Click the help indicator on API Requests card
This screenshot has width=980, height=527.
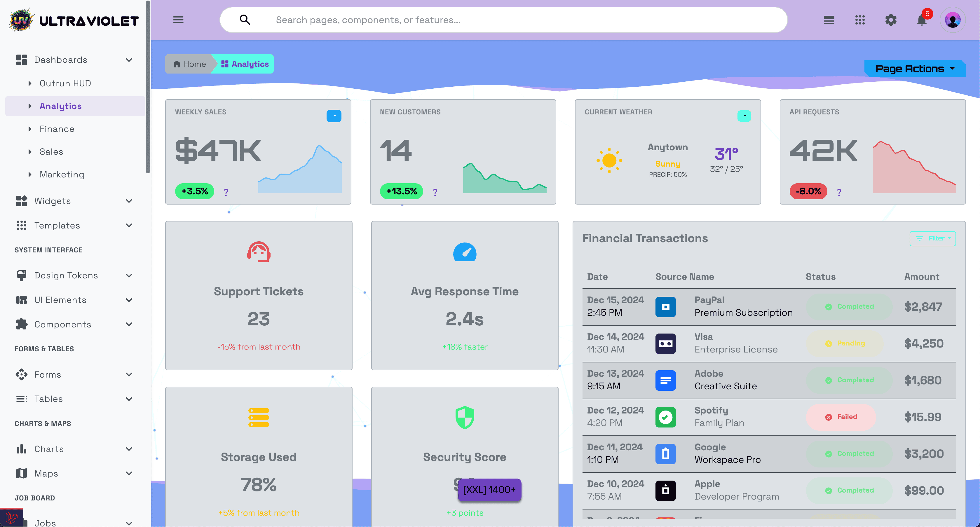point(839,192)
